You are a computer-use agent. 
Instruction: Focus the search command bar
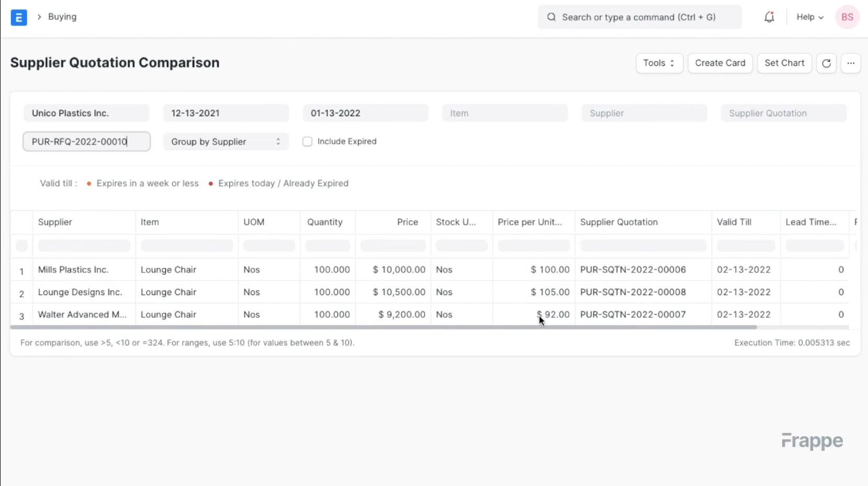[x=639, y=17]
